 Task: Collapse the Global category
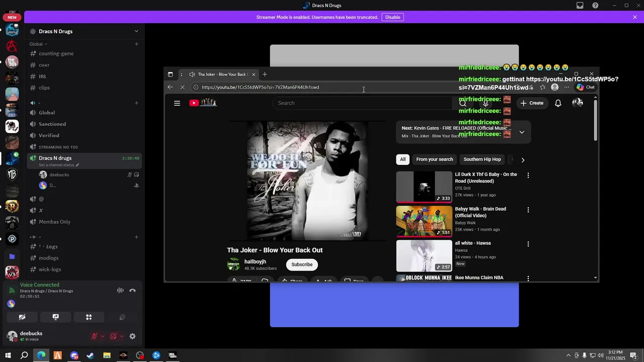click(38, 44)
